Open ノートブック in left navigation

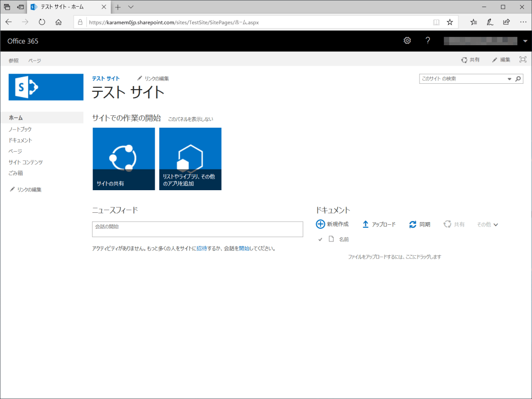tap(20, 129)
